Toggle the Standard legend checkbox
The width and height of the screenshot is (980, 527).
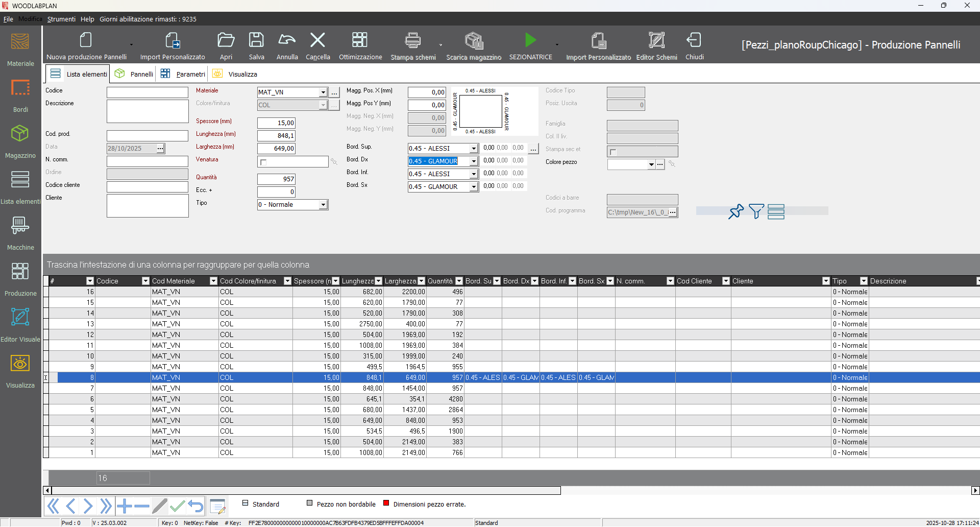click(x=246, y=503)
